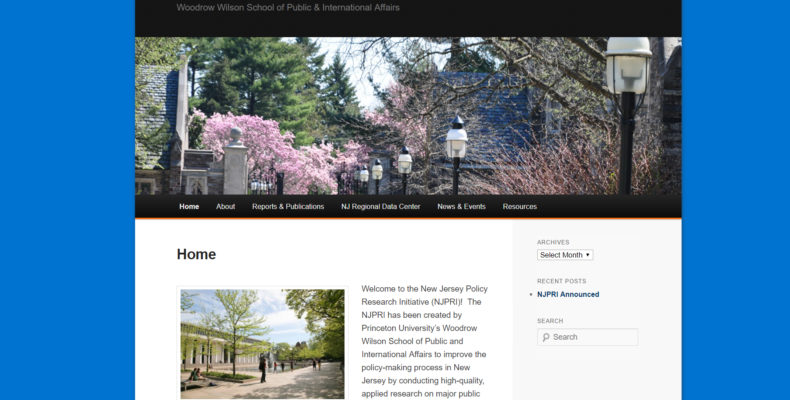Open the NJPRI Announced recent post
Viewport: 790px width, 400px height.
(x=568, y=294)
